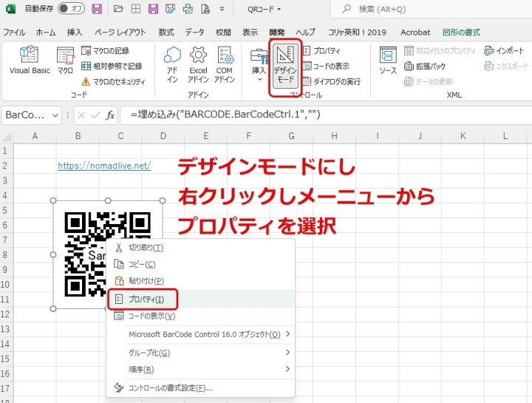Expand Microsoft BarCode Control 16.0 オブジェクト submenu
Image resolution: width=532 pixels, height=403 pixels.
[x=200, y=334]
